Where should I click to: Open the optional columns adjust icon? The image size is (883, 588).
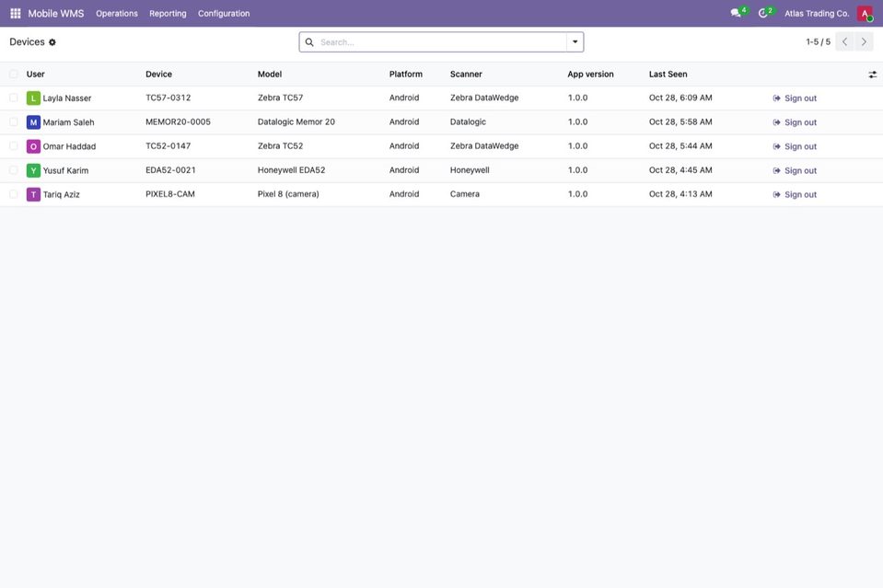872,75
